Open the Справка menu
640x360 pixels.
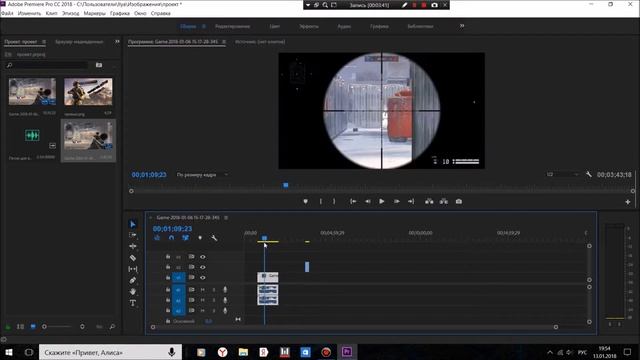[160, 13]
